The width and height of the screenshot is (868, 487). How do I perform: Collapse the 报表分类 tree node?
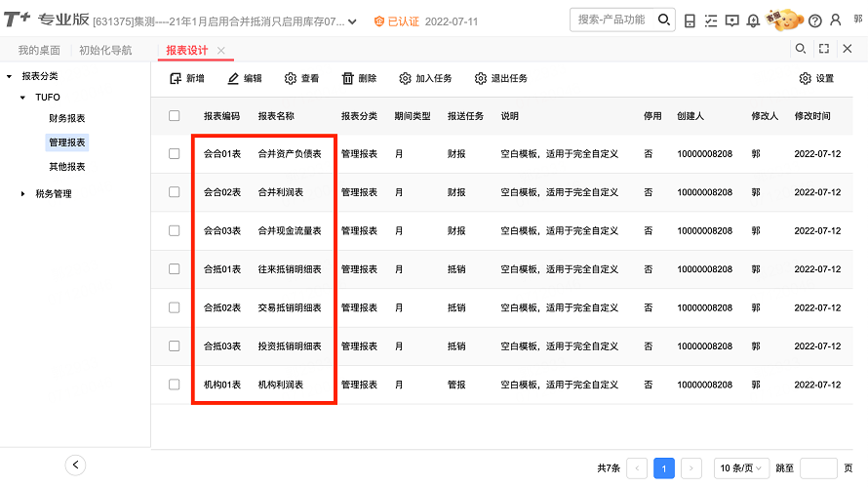tap(10, 76)
